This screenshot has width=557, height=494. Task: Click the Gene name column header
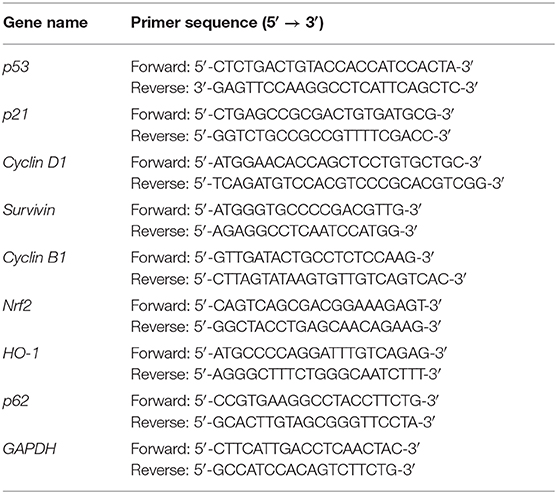coord(45,23)
